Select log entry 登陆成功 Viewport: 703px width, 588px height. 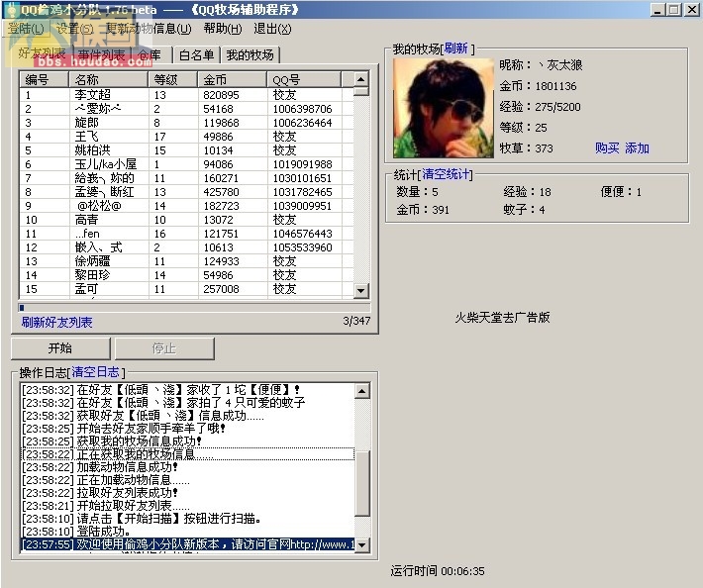click(187, 532)
